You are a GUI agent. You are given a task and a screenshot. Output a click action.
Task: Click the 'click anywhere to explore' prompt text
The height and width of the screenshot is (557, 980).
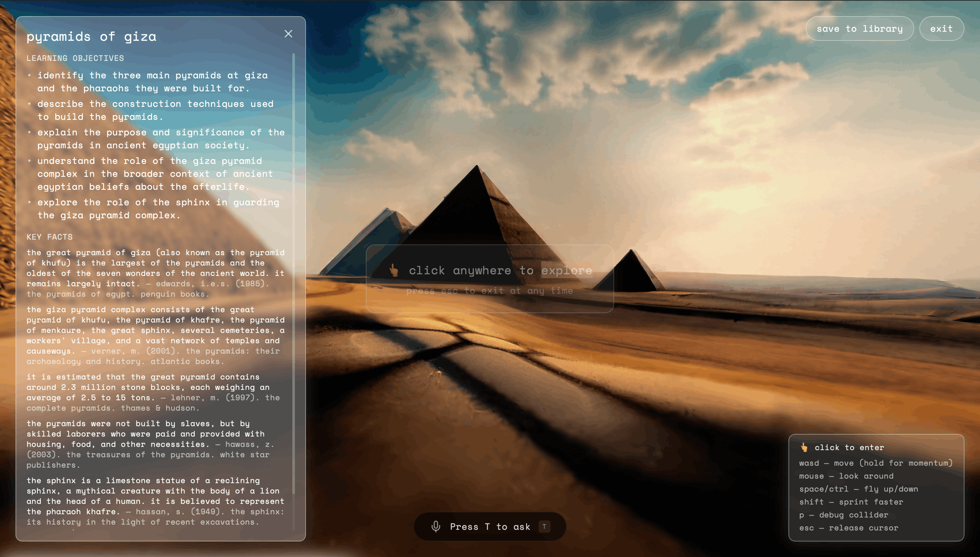point(500,270)
